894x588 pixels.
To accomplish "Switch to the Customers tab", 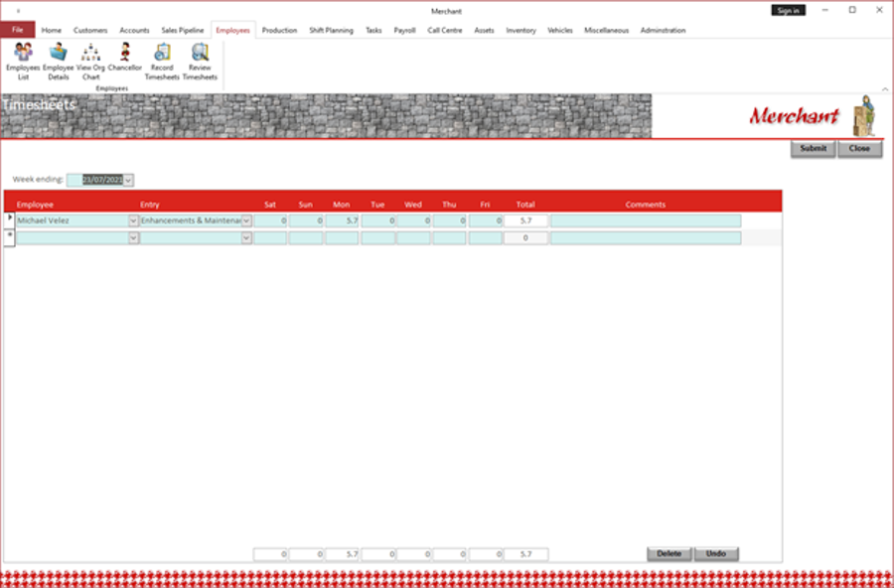I will [x=90, y=30].
